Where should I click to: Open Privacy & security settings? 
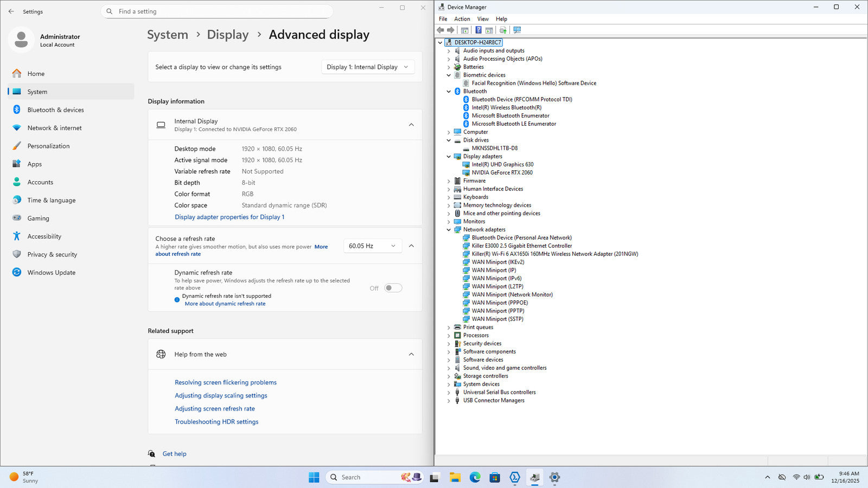tap(52, 255)
